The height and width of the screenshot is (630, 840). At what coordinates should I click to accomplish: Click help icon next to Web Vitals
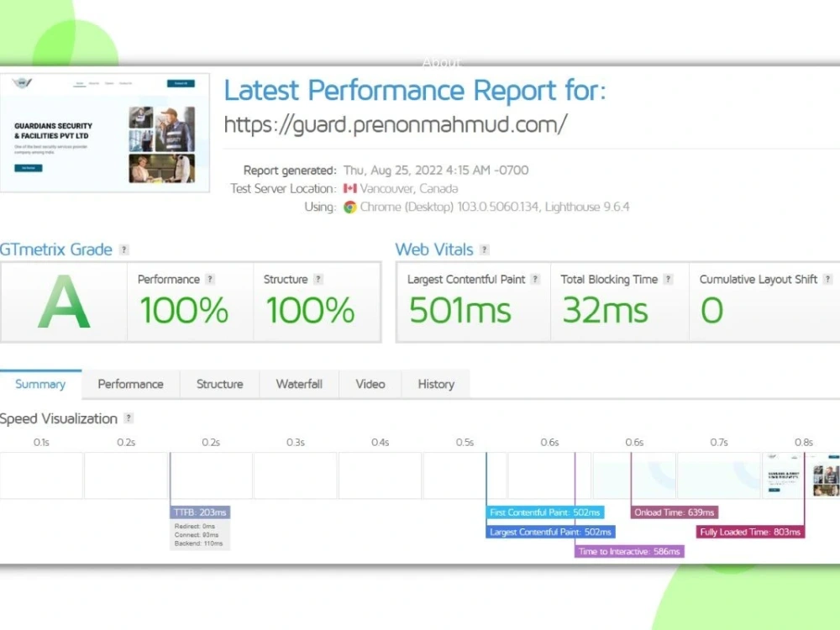[x=485, y=249]
